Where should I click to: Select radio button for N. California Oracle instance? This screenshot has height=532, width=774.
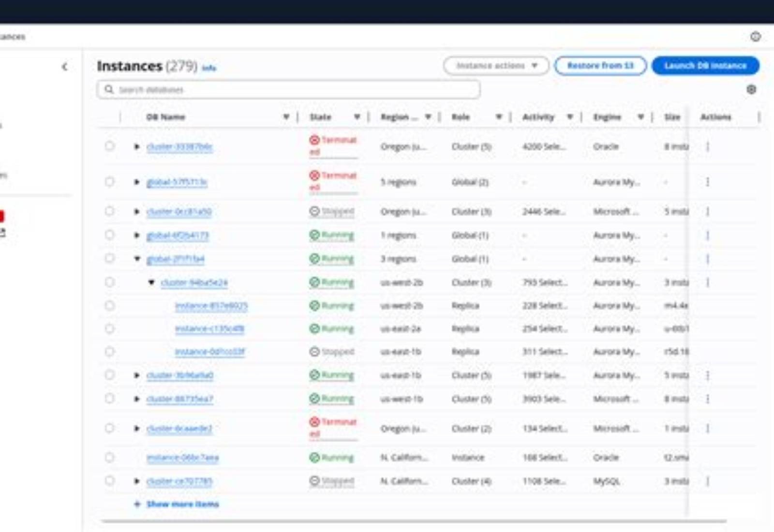[110, 457]
